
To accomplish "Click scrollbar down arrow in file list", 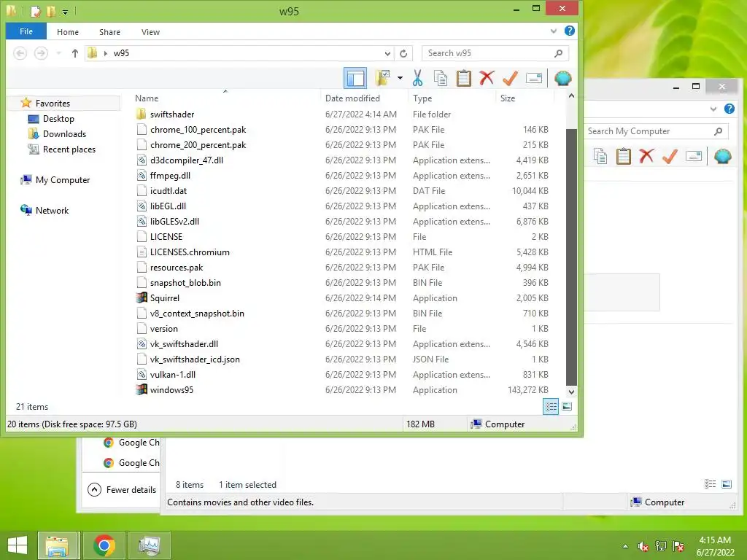I will pyautogui.click(x=571, y=392).
